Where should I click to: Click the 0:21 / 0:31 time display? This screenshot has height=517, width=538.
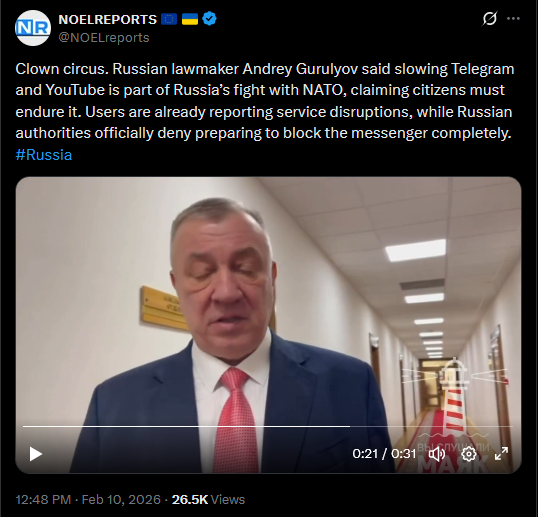click(x=384, y=454)
